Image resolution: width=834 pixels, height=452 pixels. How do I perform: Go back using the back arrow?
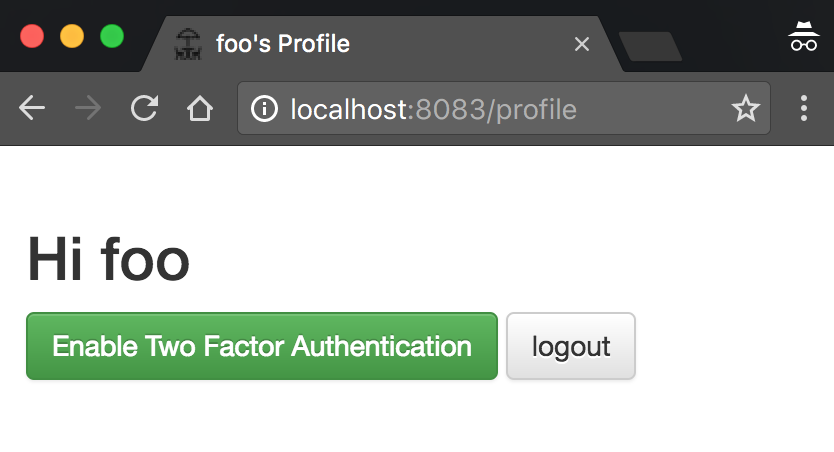pyautogui.click(x=32, y=109)
